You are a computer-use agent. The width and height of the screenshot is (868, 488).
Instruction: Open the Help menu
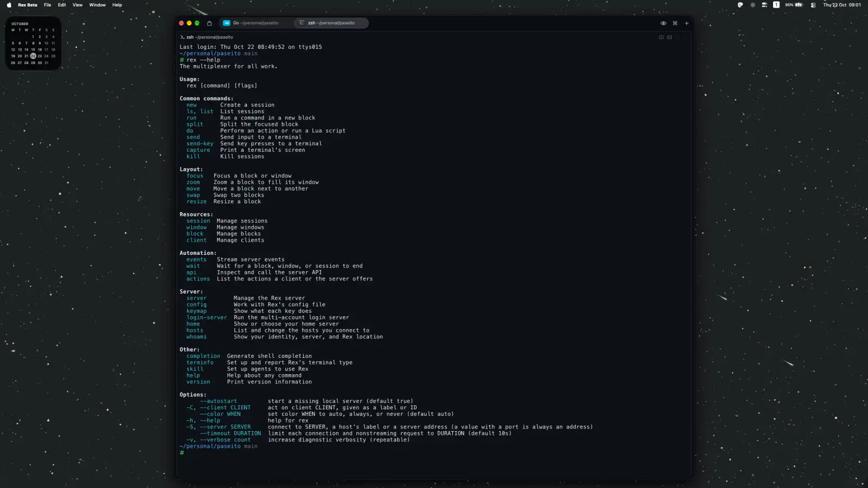pos(117,5)
